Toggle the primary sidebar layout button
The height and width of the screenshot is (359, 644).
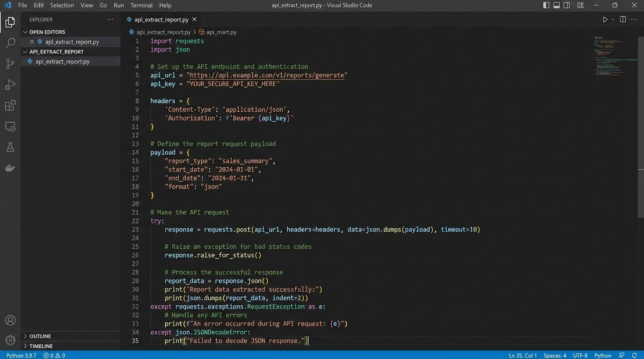(546, 5)
